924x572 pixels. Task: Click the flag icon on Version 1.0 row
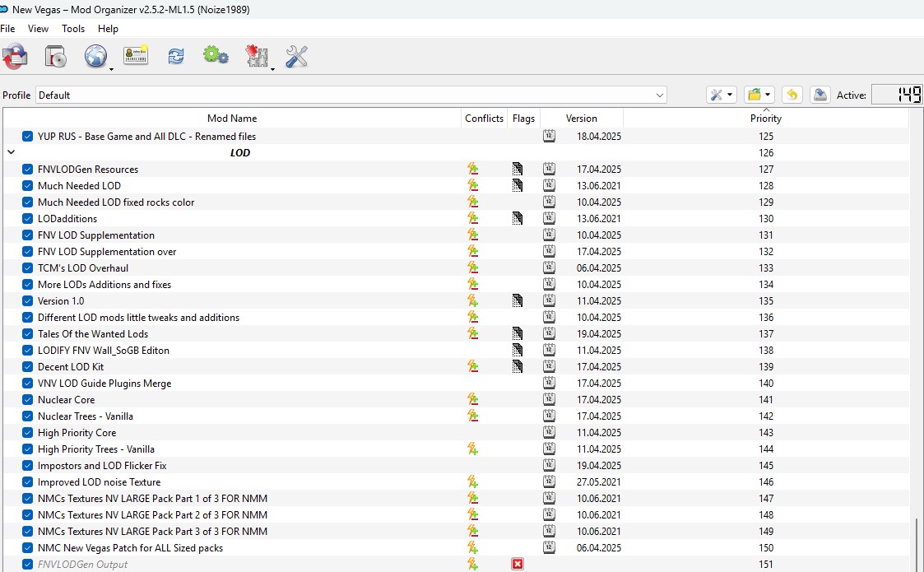coord(518,300)
